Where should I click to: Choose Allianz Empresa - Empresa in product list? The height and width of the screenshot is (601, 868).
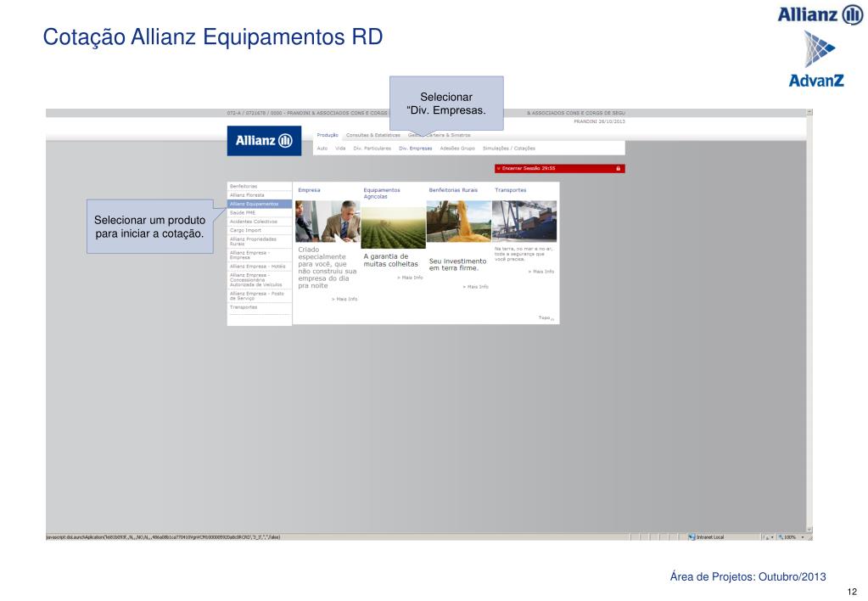coord(260,256)
